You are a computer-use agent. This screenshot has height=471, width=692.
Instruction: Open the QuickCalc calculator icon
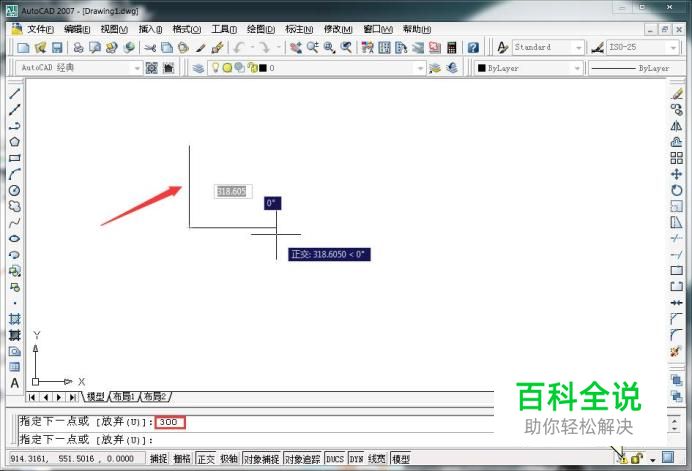(x=451, y=47)
